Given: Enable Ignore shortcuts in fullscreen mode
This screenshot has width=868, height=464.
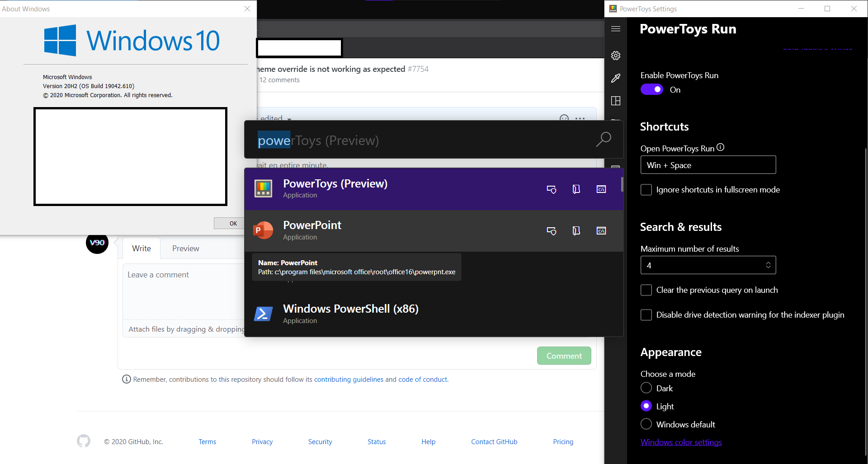Looking at the screenshot, I should click(646, 189).
